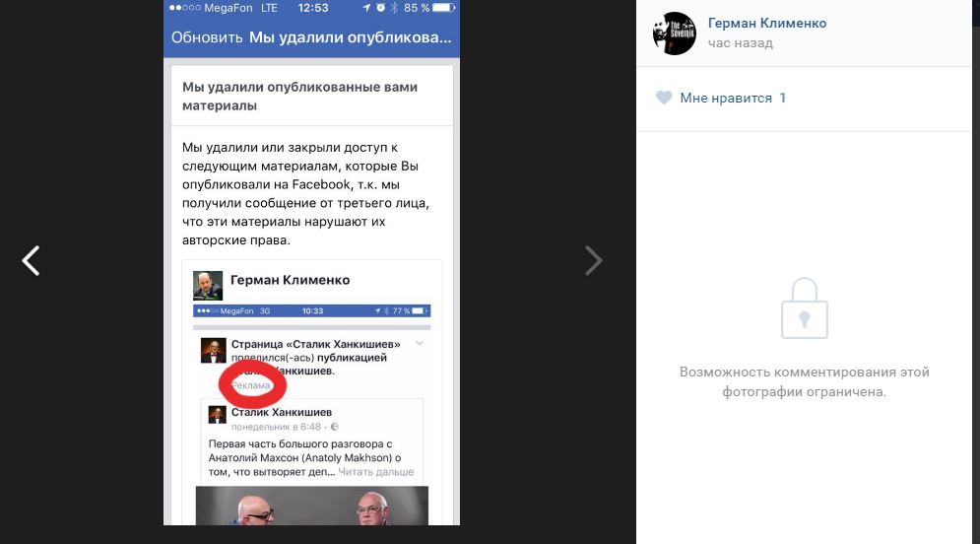This screenshot has height=544, width=980.
Task: Click circled Реклама label
Action: coord(251,385)
